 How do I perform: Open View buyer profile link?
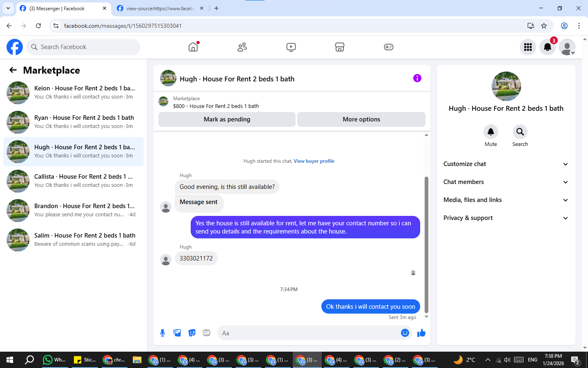[x=314, y=161]
